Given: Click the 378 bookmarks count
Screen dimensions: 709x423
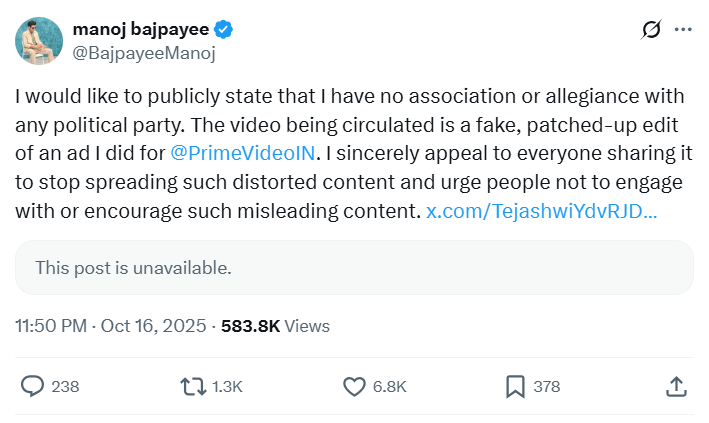Looking at the screenshot, I should point(549,386).
